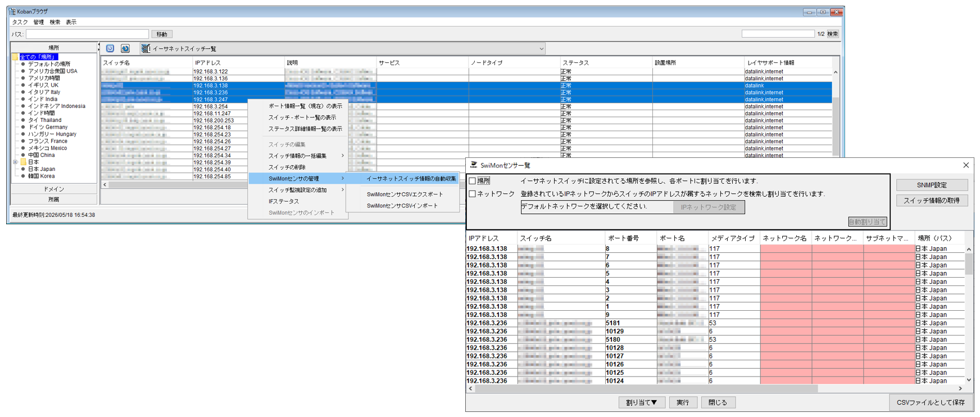Select SwiMonセンサCSVエクスポート from the submenu

pos(405,194)
